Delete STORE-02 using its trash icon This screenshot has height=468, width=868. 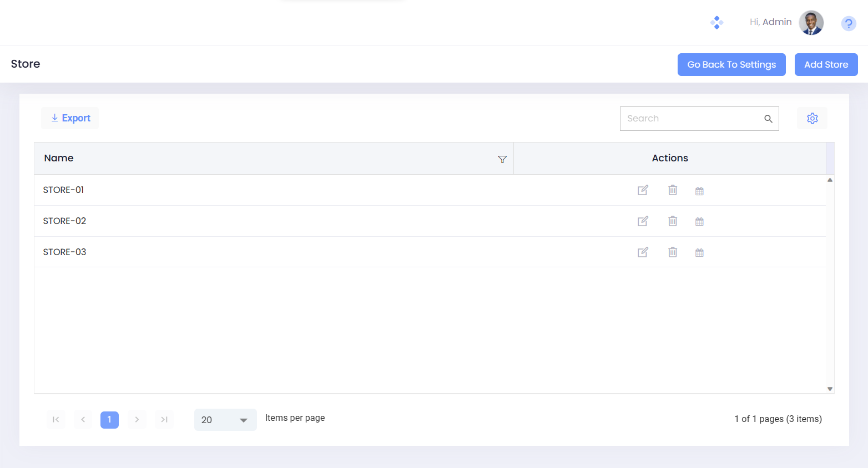pos(672,221)
